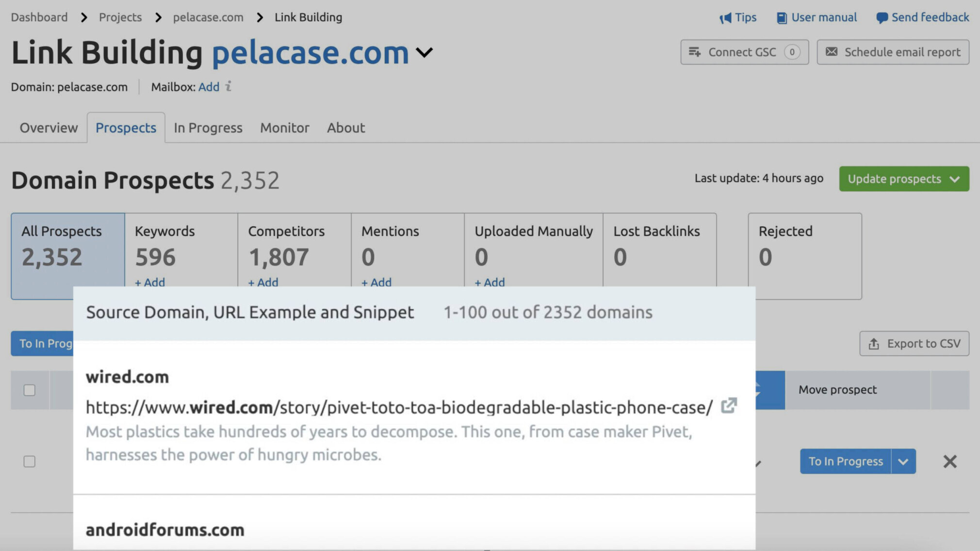Enable the Mailbox Add option

coord(209,86)
